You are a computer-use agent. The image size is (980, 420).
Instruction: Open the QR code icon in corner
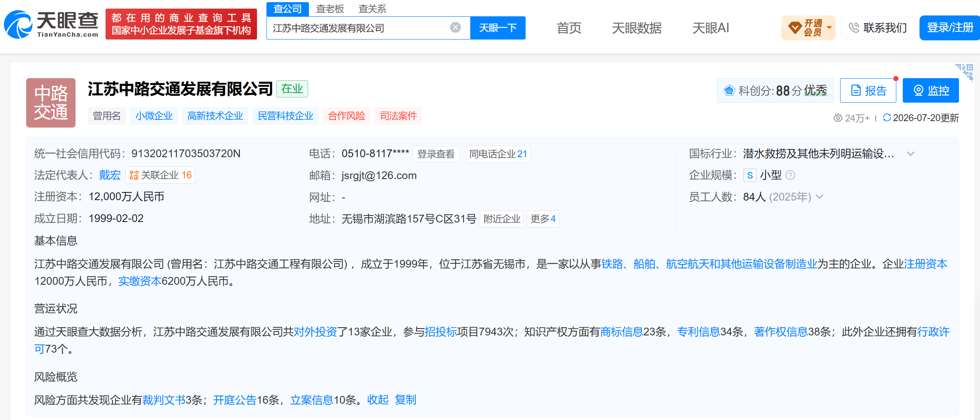(x=964, y=72)
